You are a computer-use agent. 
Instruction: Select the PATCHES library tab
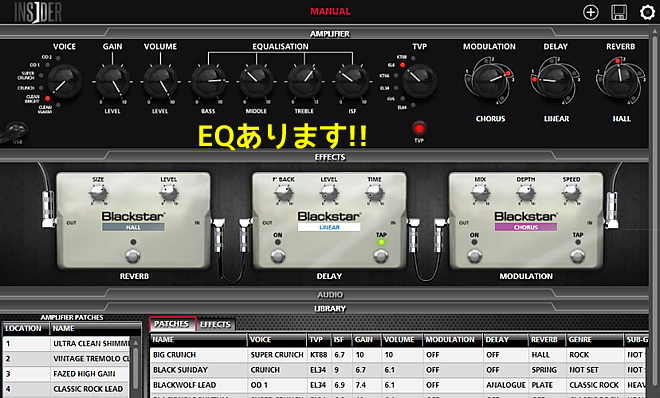tap(172, 324)
